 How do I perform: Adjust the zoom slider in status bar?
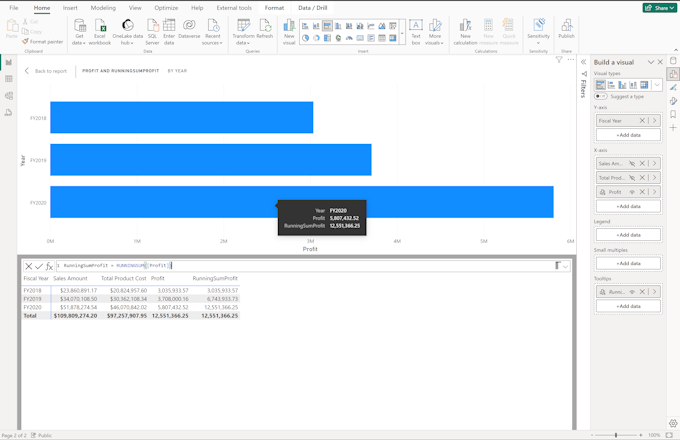[616, 435]
